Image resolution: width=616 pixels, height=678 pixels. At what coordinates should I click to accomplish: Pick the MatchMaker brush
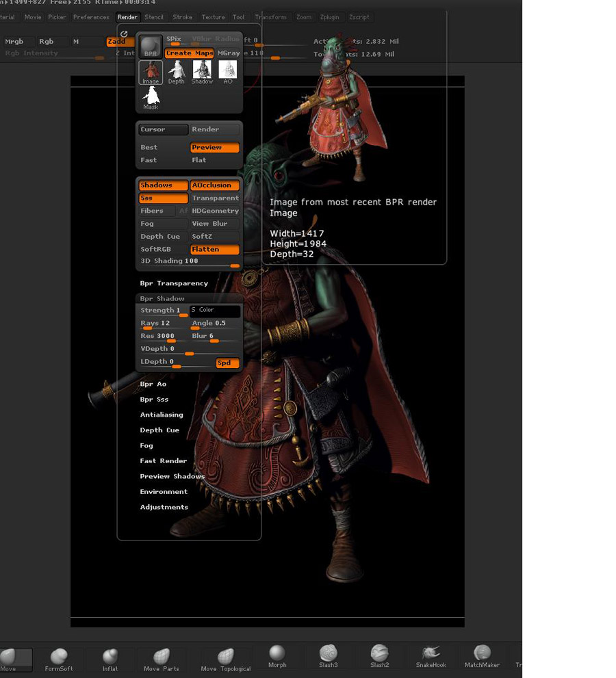click(482, 656)
